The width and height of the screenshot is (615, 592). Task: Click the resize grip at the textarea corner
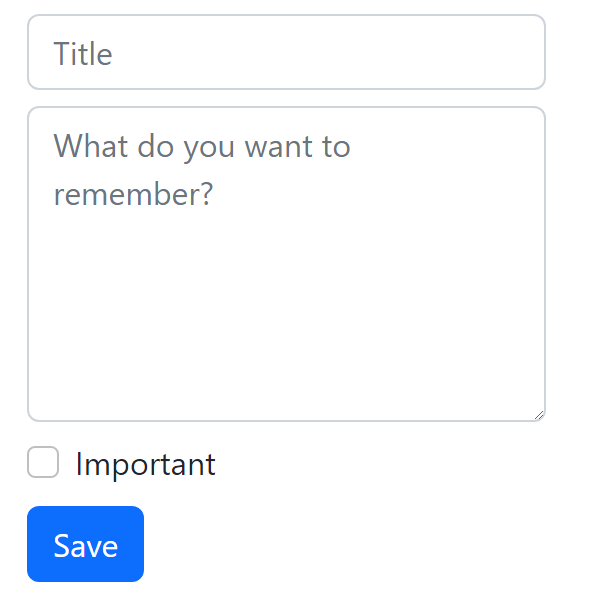coord(539,414)
